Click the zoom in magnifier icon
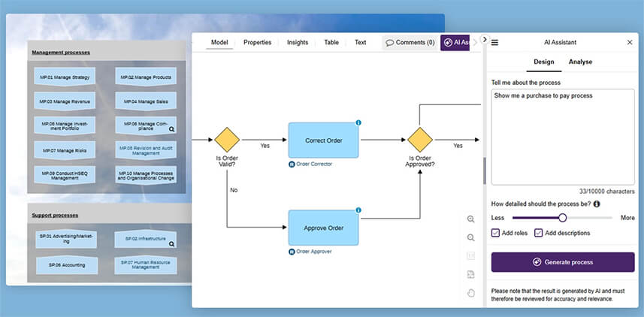Screen dimensions: 644x317 [471, 219]
